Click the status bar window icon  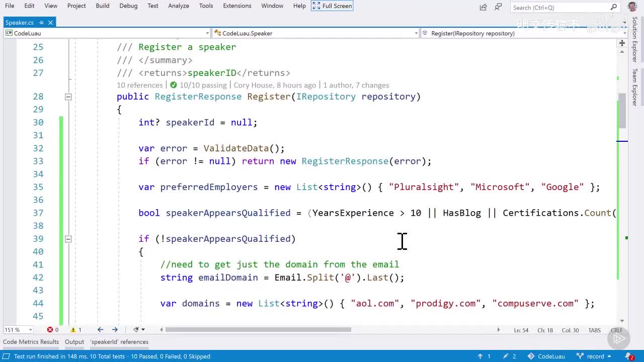point(7,356)
